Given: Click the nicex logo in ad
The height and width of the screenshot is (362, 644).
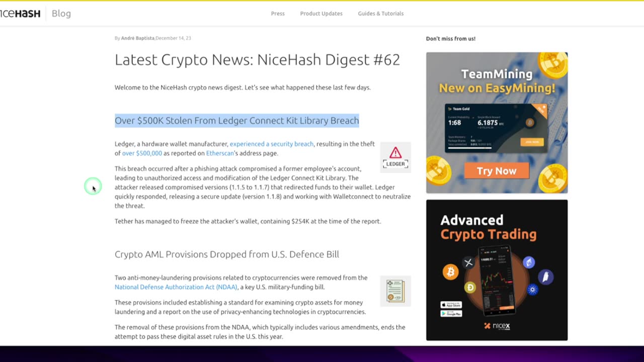Looking at the screenshot, I should (497, 326).
